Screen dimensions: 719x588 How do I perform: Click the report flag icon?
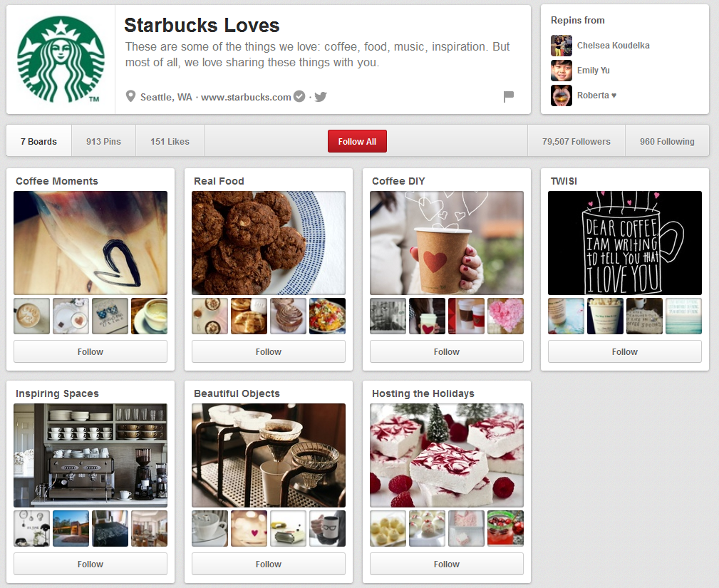coord(509,96)
